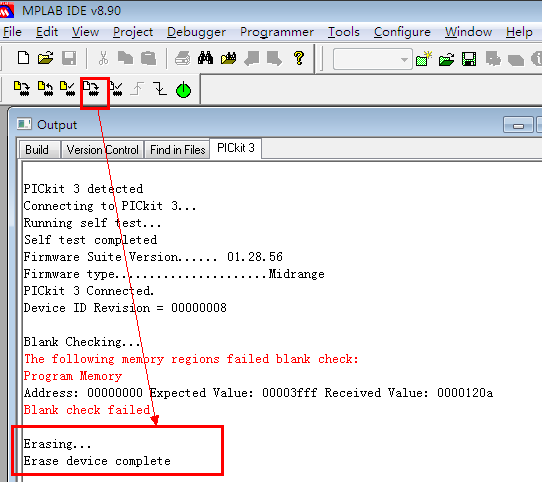
Task: Click the New File toolbar icon
Action: point(23,58)
